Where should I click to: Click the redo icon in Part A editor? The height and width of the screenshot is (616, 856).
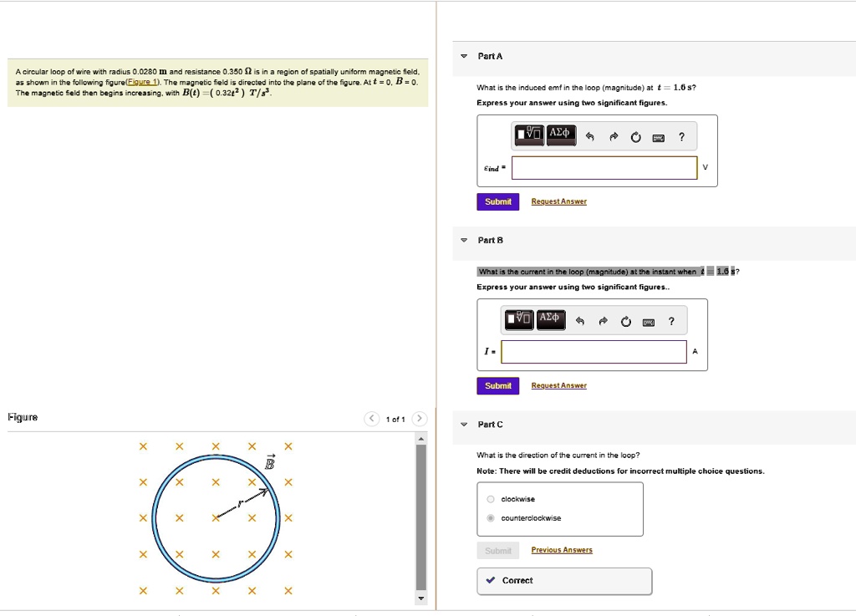tap(612, 136)
